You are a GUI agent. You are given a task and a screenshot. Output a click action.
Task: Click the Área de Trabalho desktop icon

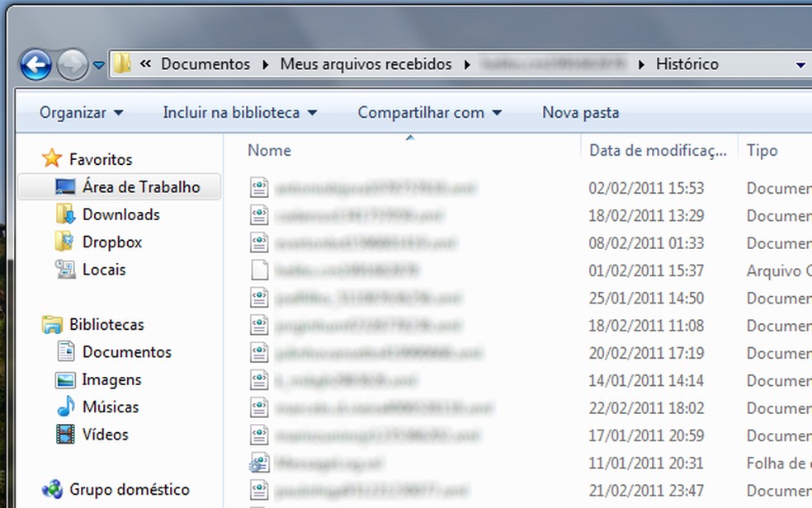[x=65, y=186]
